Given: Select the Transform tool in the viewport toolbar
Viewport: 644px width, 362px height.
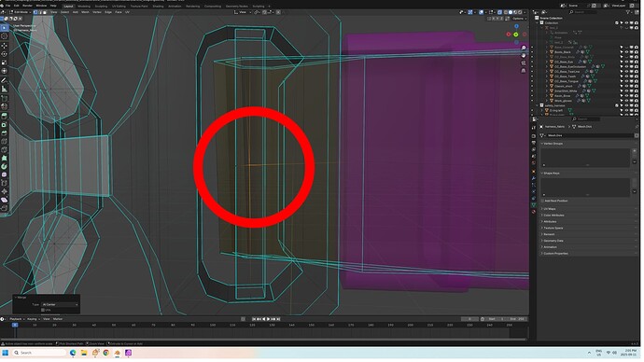Looking at the screenshot, I should coord(4,72).
